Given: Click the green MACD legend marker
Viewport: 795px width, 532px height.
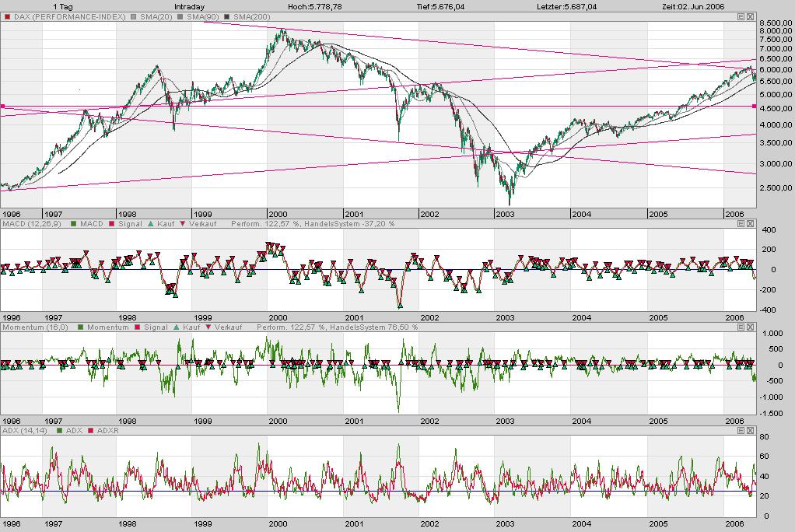Looking at the screenshot, I should pyautogui.click(x=72, y=223).
